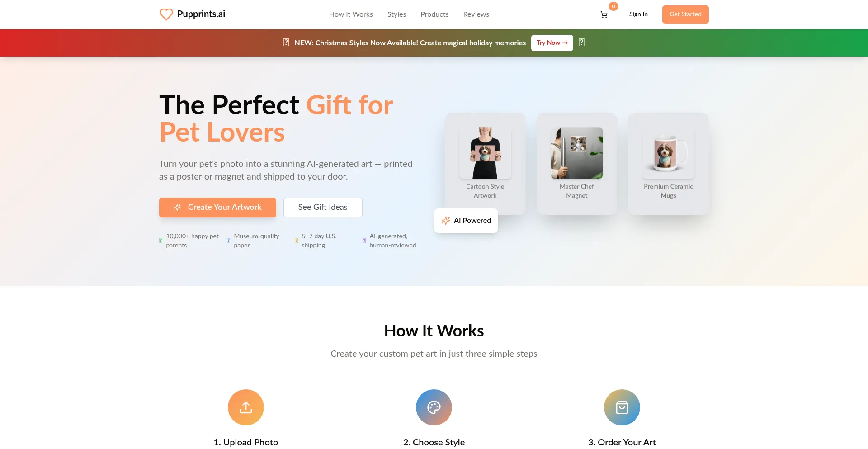
Task: Open How It Works nav link
Action: (351, 14)
